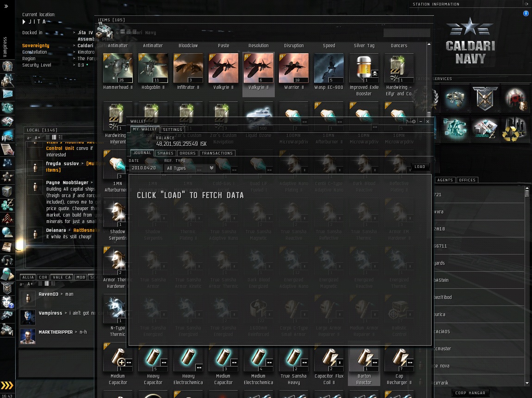Switch to the VALE CA chat tab

[x=62, y=277]
